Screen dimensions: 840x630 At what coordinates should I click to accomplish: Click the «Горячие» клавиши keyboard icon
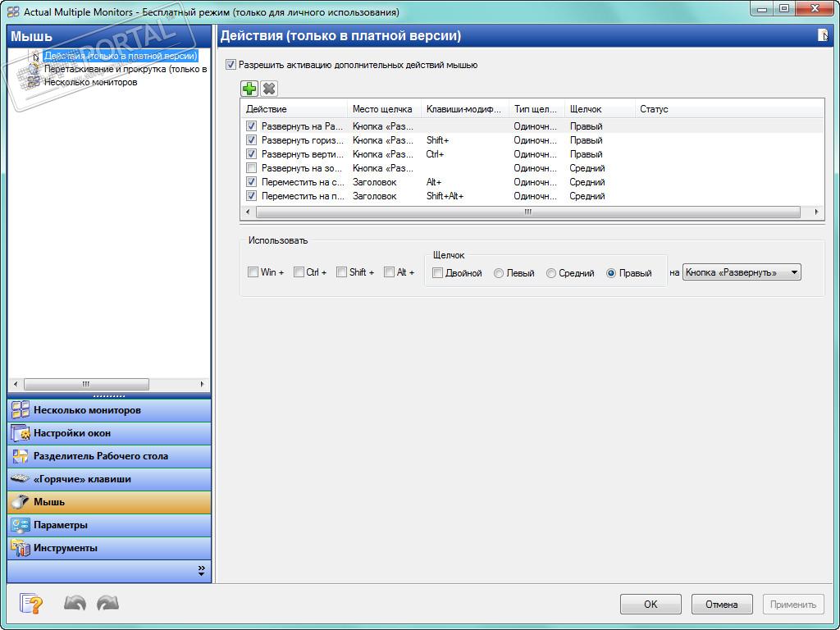pyautogui.click(x=21, y=478)
